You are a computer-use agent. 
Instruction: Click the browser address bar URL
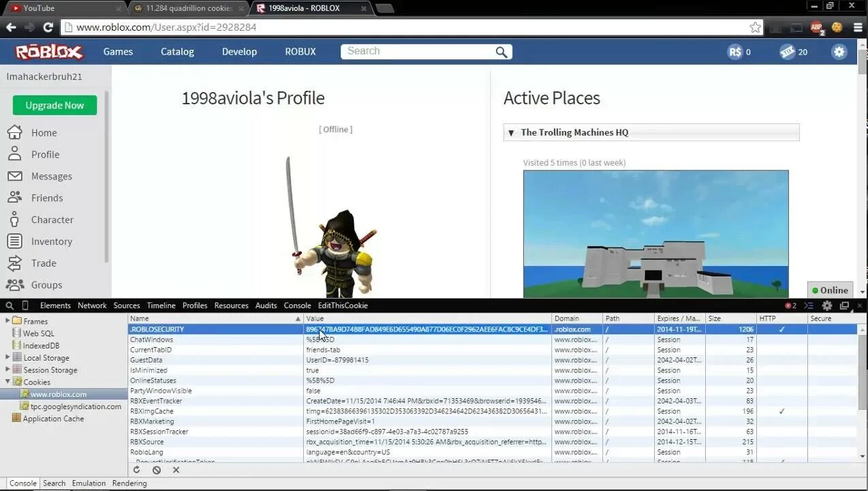tap(166, 27)
